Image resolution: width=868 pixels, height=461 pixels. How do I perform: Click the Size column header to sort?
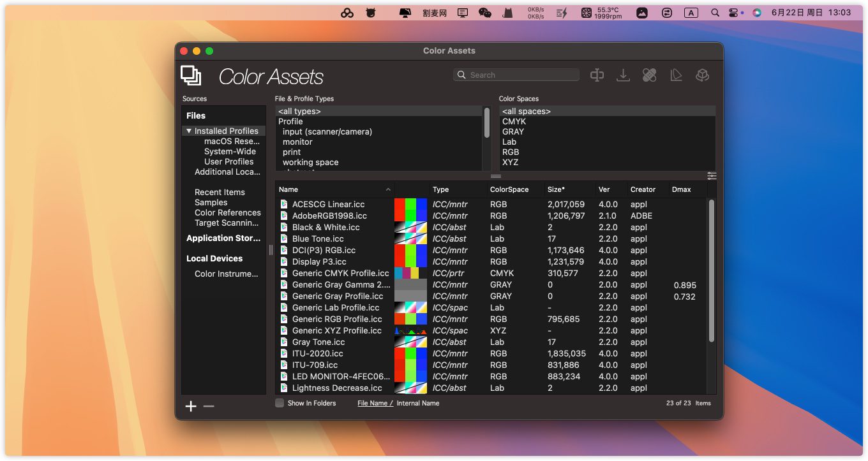(556, 189)
